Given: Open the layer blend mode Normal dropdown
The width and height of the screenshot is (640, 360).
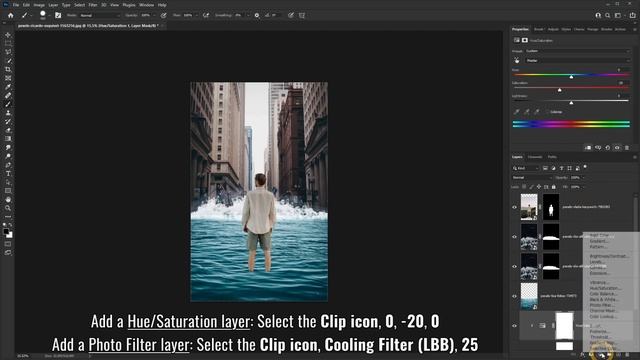Looking at the screenshot, I should 532,178.
